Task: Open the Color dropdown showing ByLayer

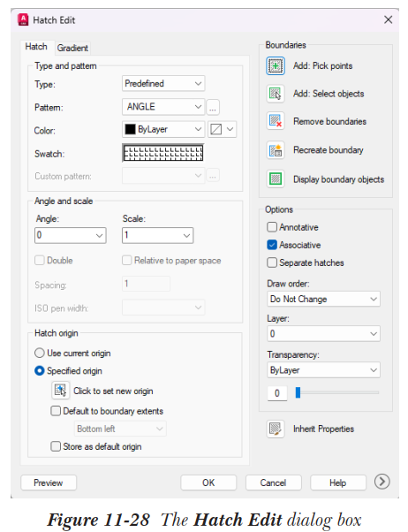Action: (163, 129)
